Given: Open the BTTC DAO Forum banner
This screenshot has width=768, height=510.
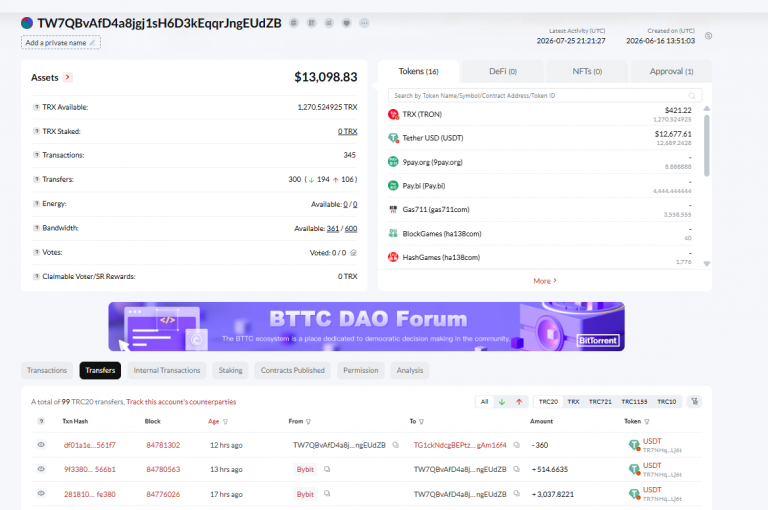Looking at the screenshot, I should [366, 326].
